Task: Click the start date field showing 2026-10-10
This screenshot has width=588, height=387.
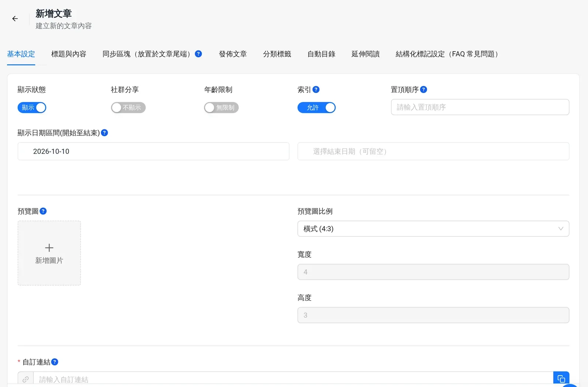Action: point(154,151)
